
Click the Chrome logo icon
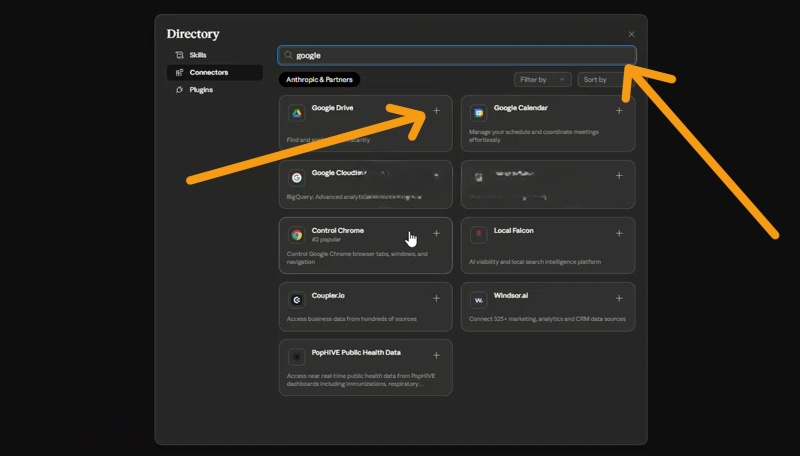pyautogui.click(x=296, y=235)
